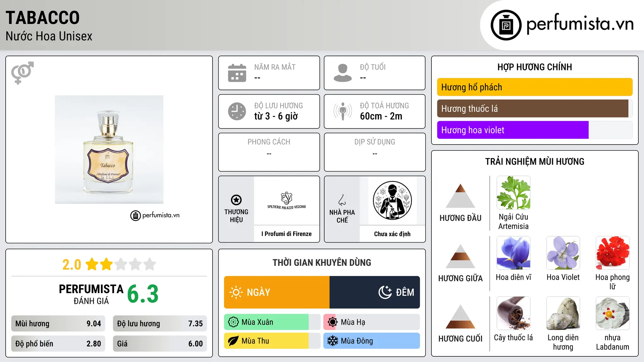Image resolution: width=644 pixels, height=362 pixels.
Task: Click the Spezierie Palazzo Vecchio brand logo
Action: click(x=286, y=200)
